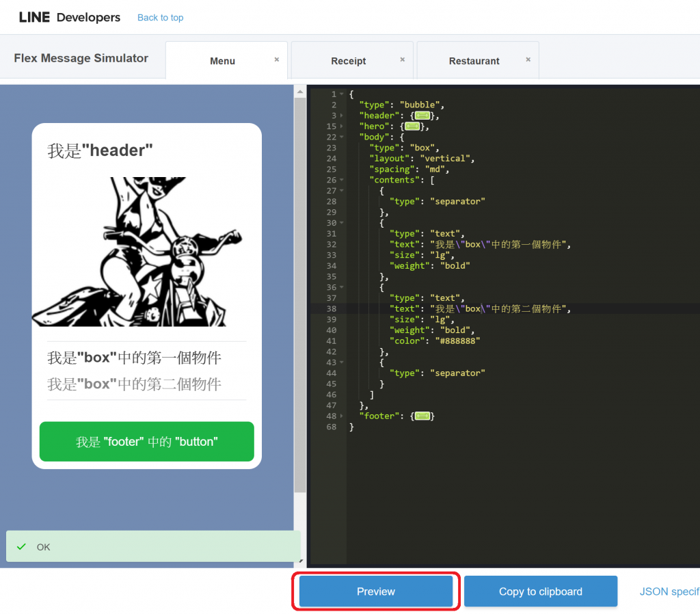Click line number 38 in the gutter

332,308
